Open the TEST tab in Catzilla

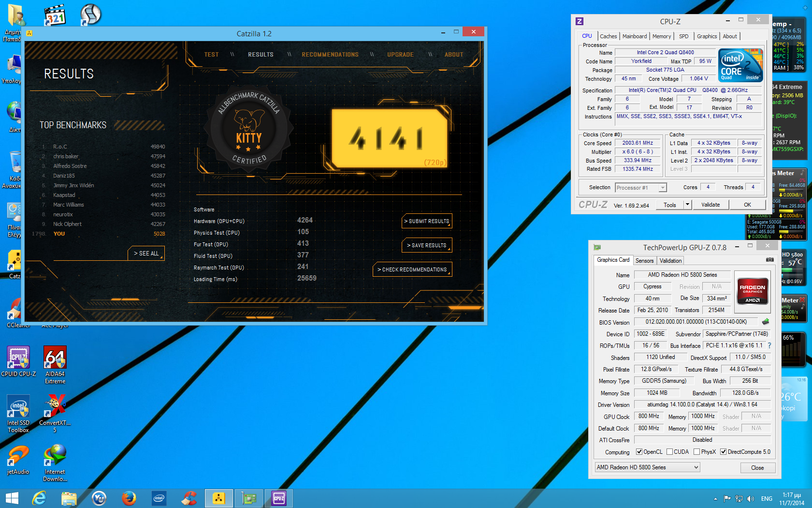(x=211, y=55)
